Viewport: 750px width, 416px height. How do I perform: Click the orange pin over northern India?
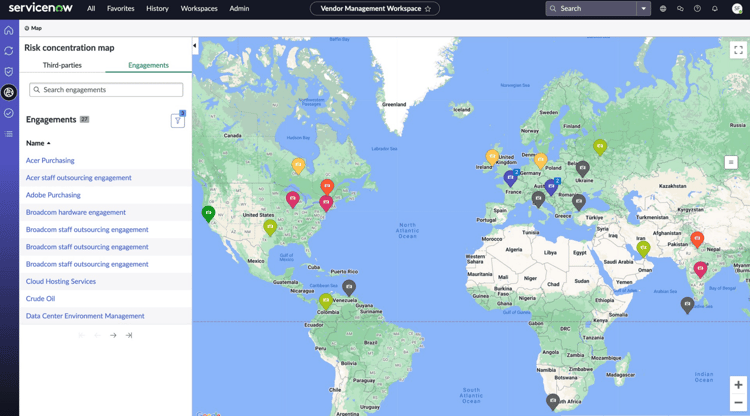697,239
